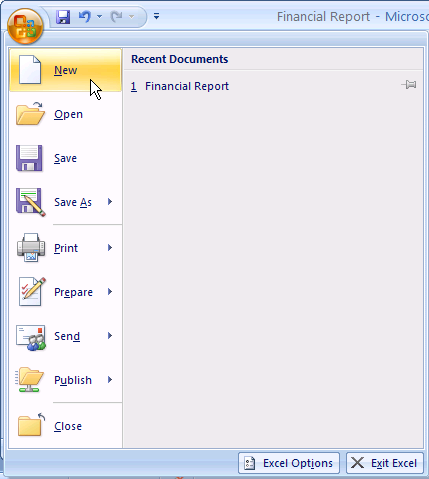Viewport: 429px width, 479px height.
Task: Click the folder icon beside Close
Action: pyautogui.click(x=31, y=425)
